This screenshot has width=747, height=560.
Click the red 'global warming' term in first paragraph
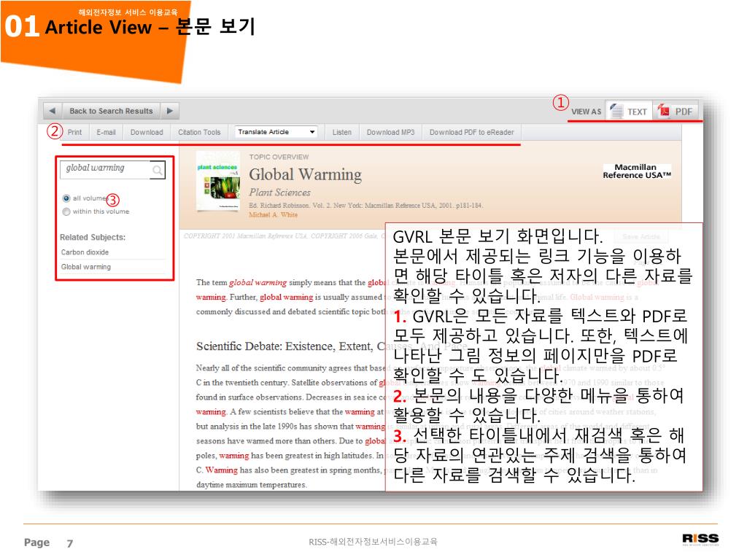(258, 282)
